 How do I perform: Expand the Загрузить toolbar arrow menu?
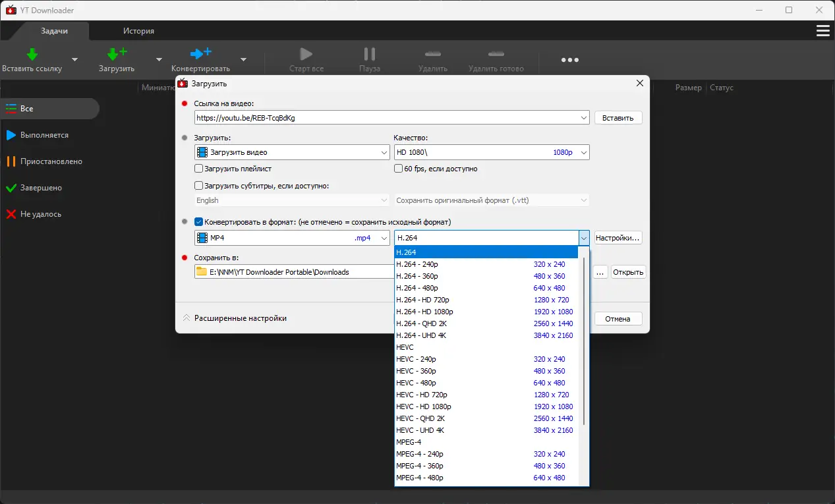(x=159, y=60)
